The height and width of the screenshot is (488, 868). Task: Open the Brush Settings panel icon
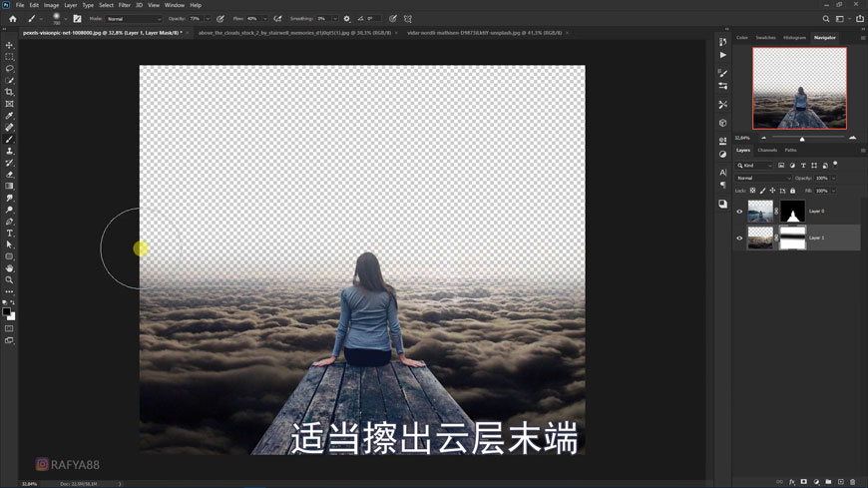click(77, 19)
